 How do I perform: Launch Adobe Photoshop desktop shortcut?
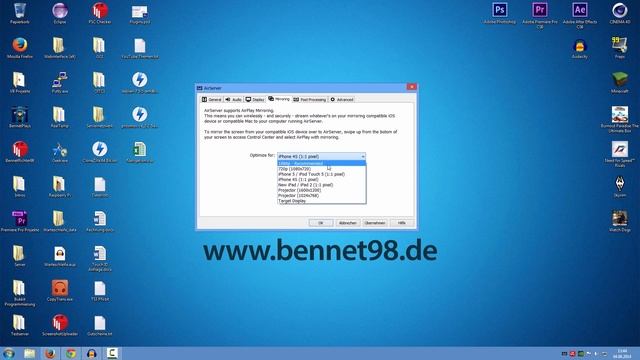click(500, 13)
